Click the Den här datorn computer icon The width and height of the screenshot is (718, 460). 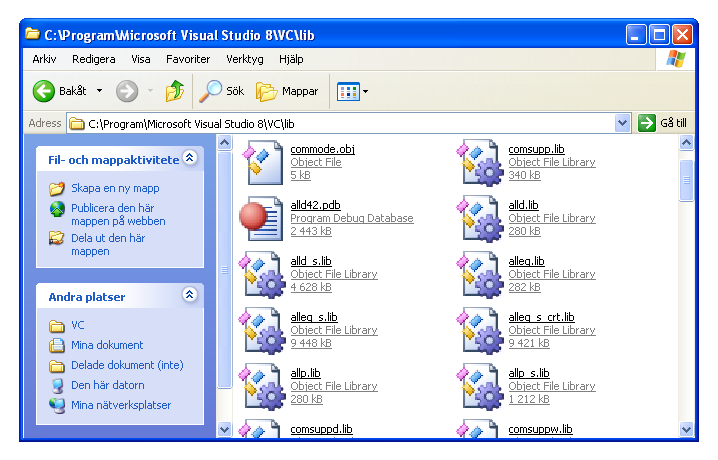point(57,385)
